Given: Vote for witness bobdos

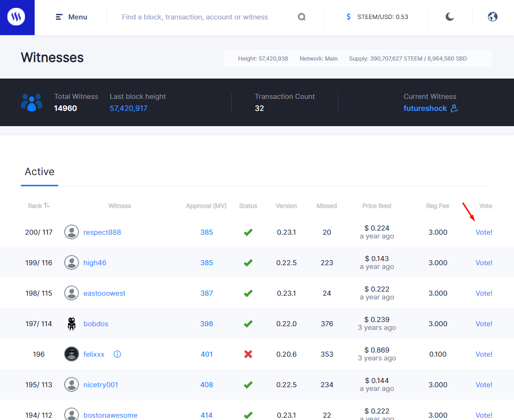Looking at the screenshot, I should 484,323.
